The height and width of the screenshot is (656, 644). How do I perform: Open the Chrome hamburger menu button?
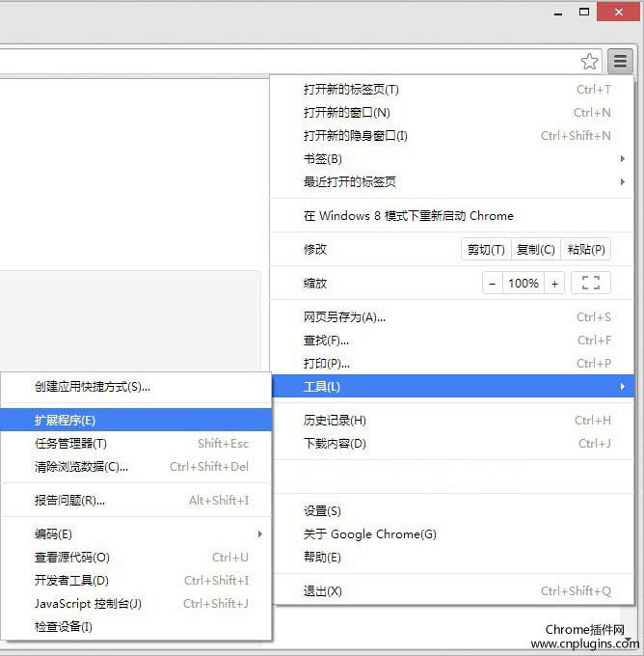click(620, 61)
